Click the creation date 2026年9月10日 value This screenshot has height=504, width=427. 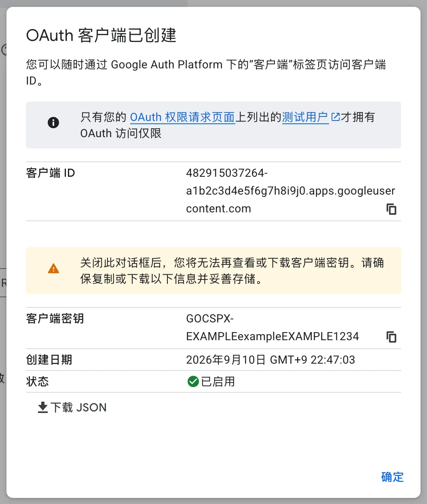pos(271,360)
